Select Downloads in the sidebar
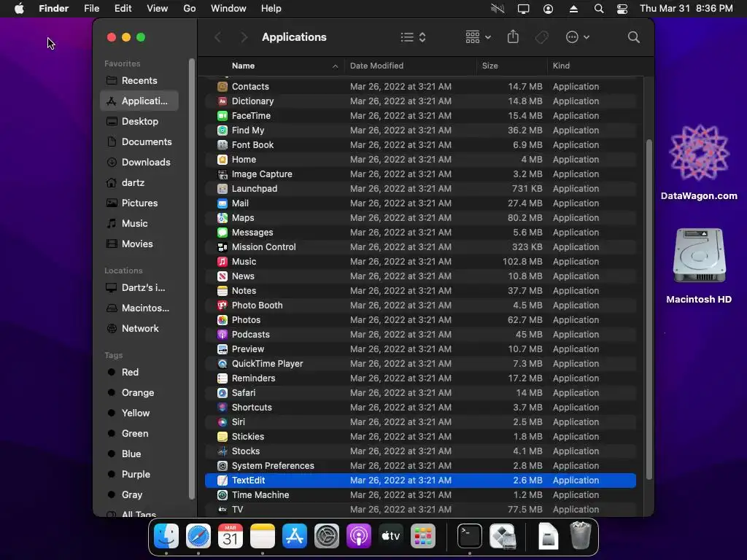The height and width of the screenshot is (560, 747). pos(139,163)
